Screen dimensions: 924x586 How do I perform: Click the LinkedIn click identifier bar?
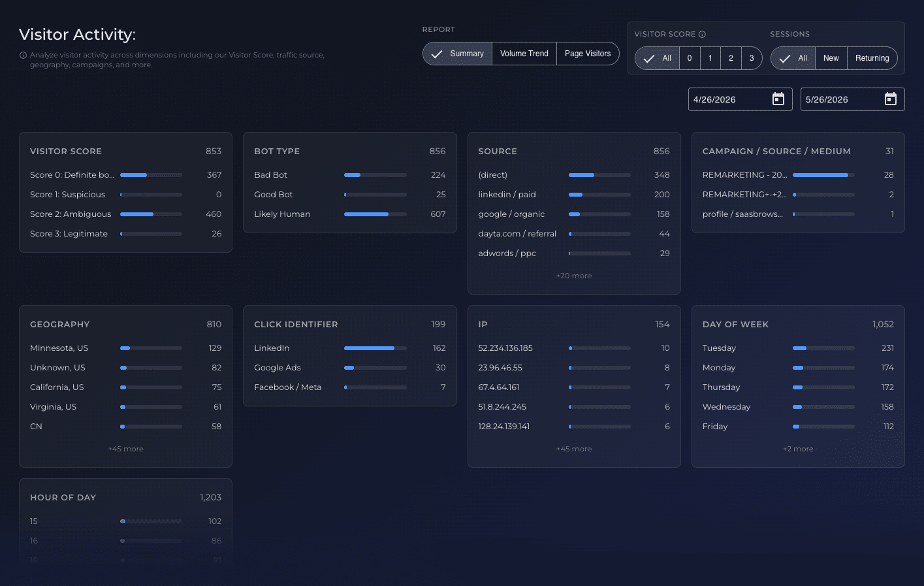pos(375,348)
